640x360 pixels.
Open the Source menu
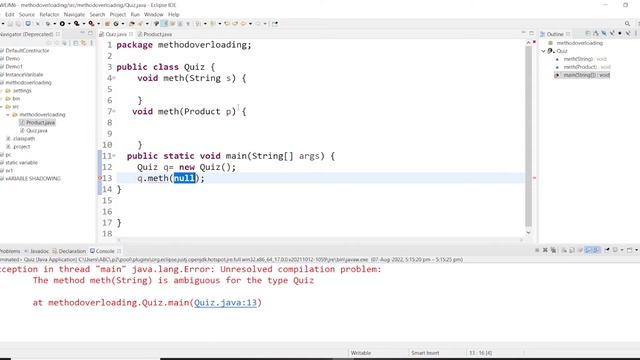coord(27,14)
